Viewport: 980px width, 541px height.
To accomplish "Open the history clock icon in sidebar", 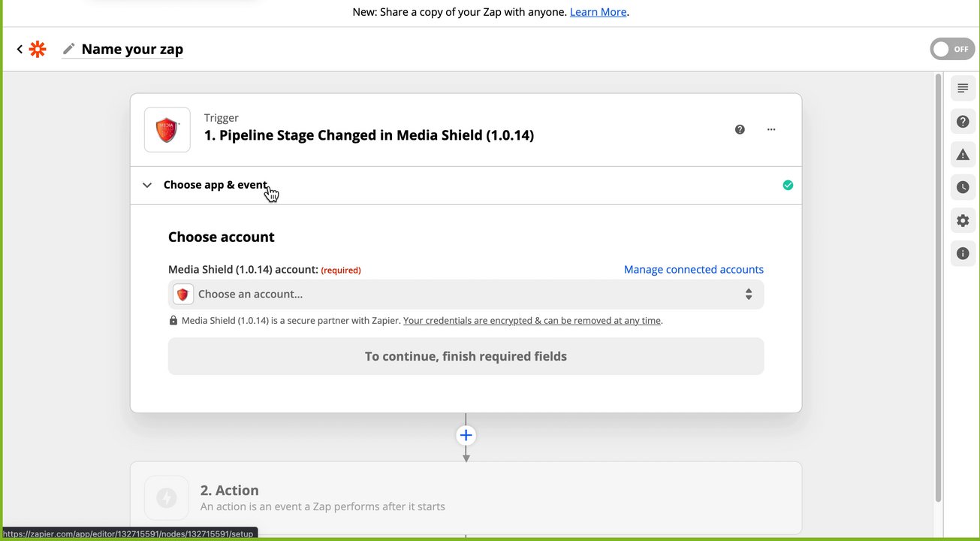I will pyautogui.click(x=963, y=188).
